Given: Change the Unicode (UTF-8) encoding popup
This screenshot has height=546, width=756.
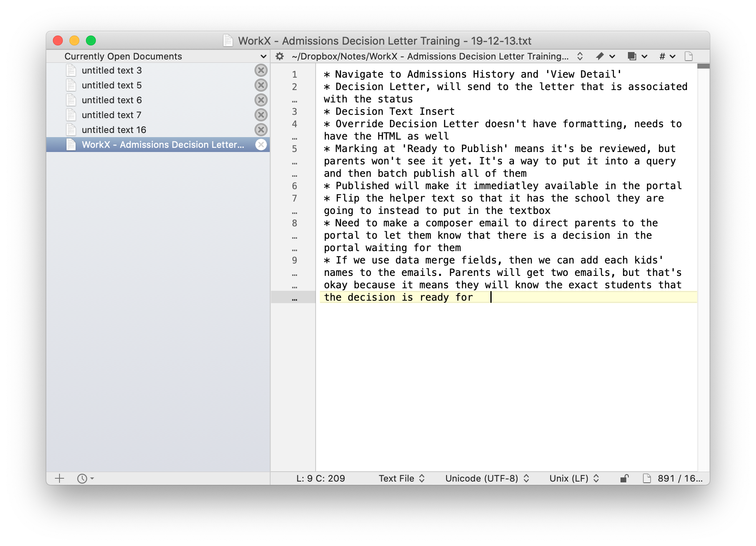Looking at the screenshot, I should click(487, 478).
